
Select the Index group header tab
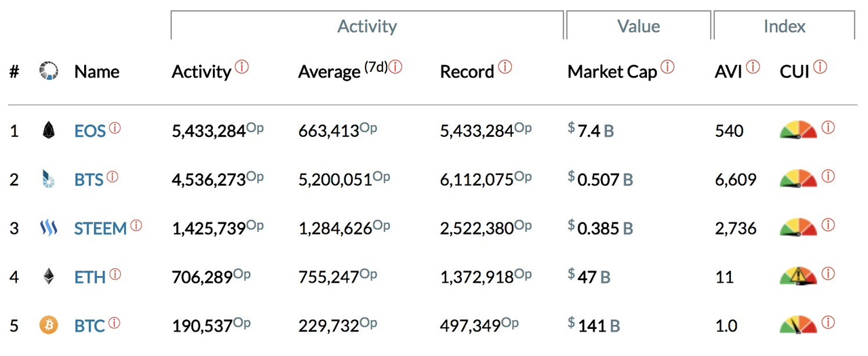coord(785,26)
